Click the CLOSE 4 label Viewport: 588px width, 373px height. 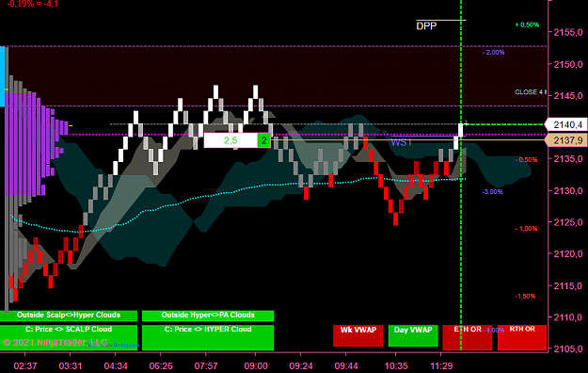coord(531,92)
